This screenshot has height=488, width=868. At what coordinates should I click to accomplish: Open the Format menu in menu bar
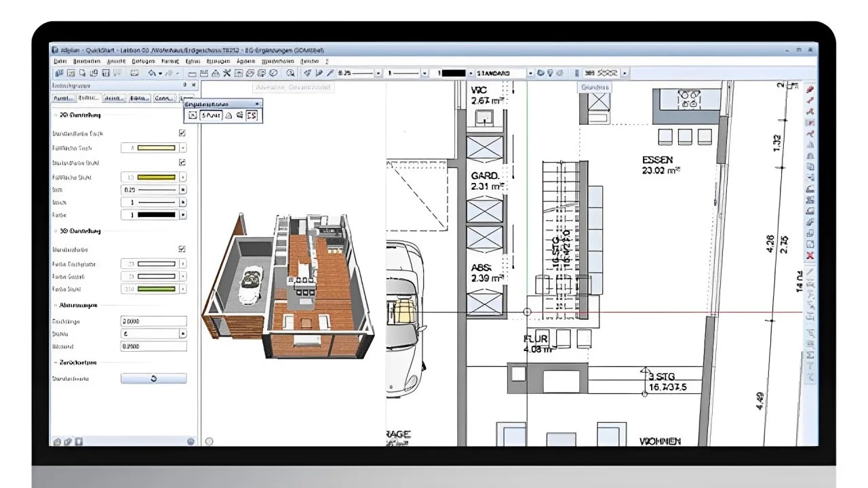click(x=170, y=61)
